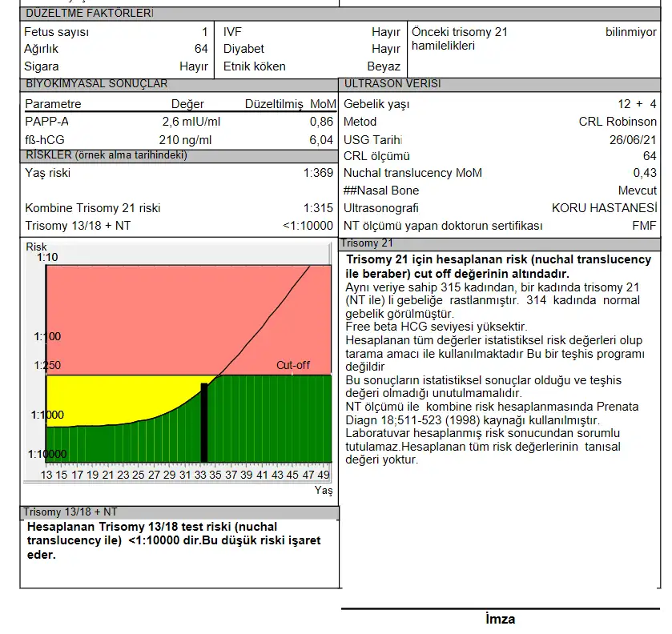
Task: Select the PAPP-A value 2,6 mIU/ml
Action: coord(191,122)
